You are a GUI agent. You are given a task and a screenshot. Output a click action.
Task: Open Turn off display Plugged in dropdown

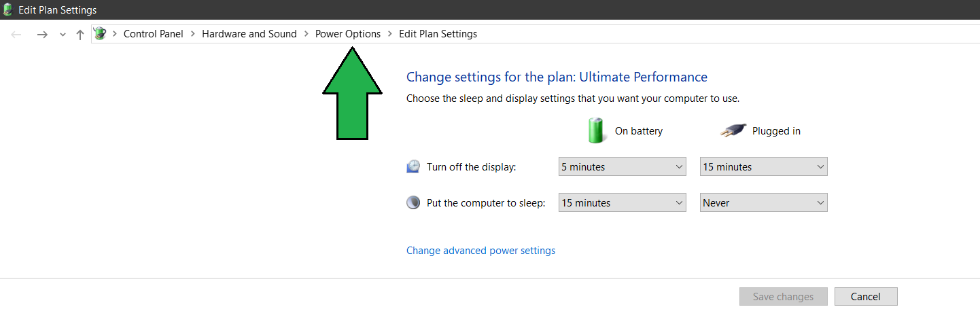[764, 166]
